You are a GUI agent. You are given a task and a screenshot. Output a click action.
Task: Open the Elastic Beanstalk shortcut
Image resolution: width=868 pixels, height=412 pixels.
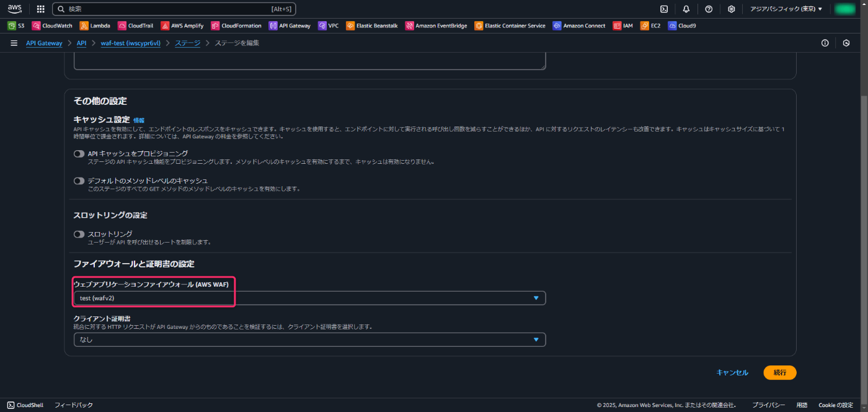[372, 25]
